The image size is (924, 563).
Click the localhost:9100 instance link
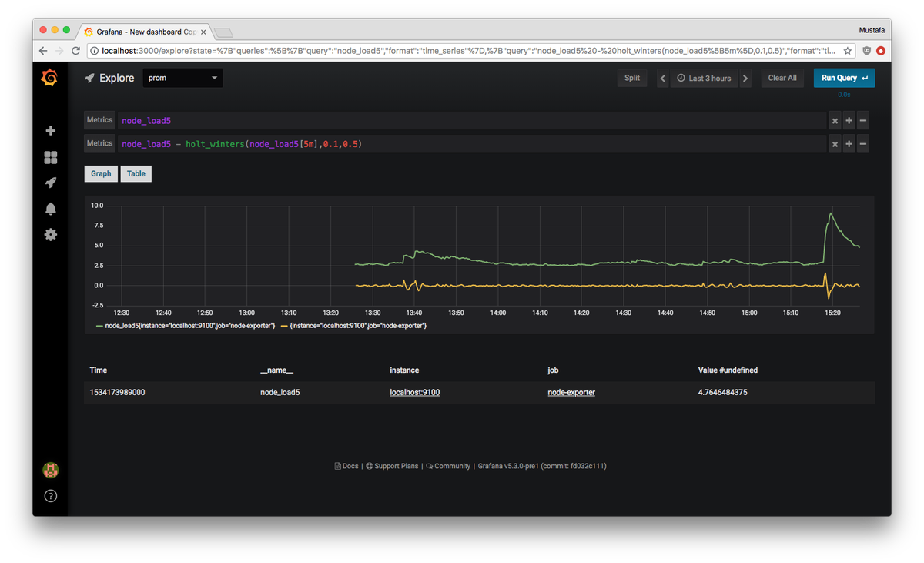415,392
